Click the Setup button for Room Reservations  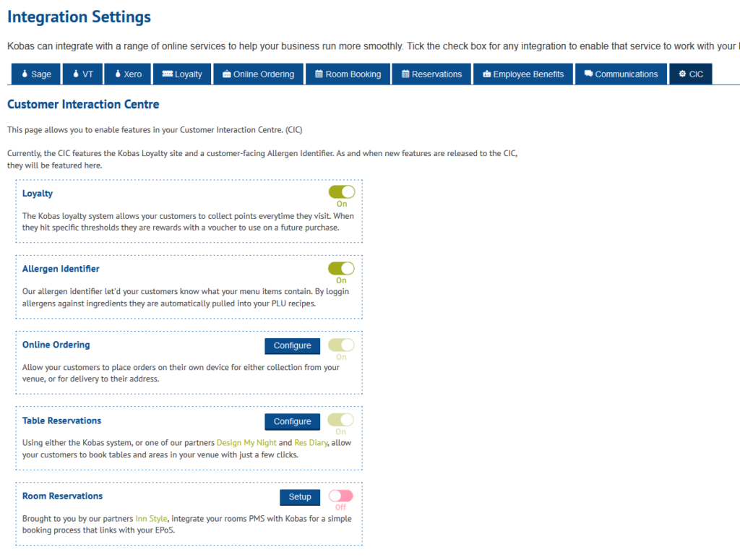click(x=300, y=497)
